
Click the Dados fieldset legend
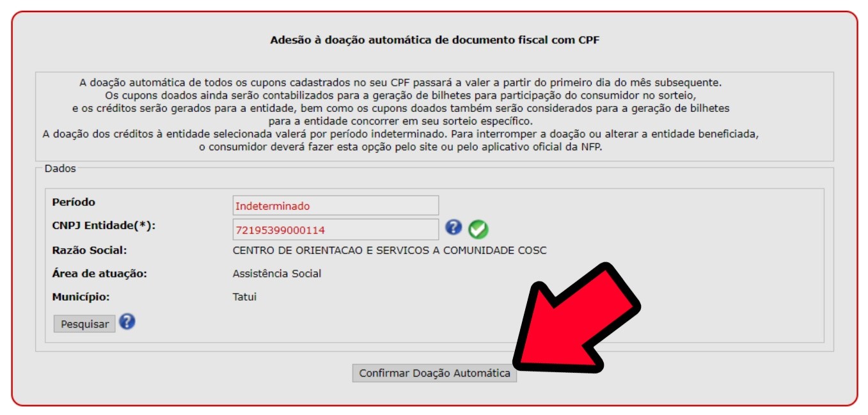(60, 169)
